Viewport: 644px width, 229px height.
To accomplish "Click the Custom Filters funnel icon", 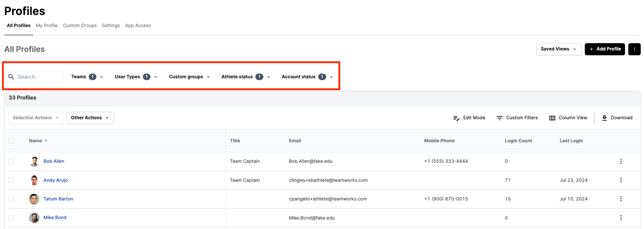I will coord(499,118).
